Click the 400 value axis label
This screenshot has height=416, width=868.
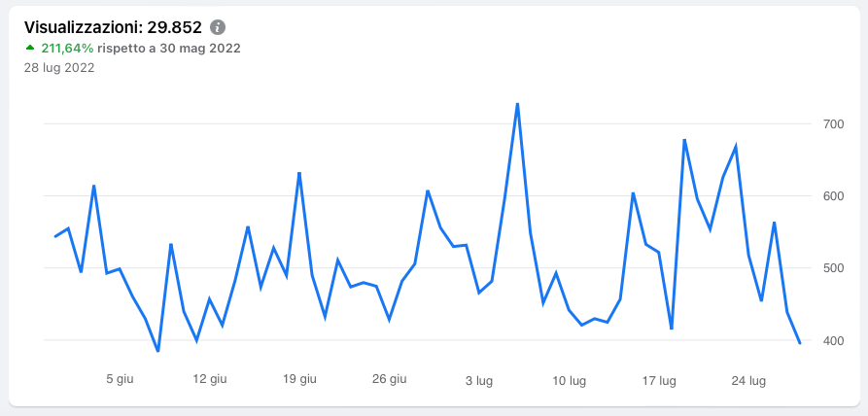pos(835,340)
